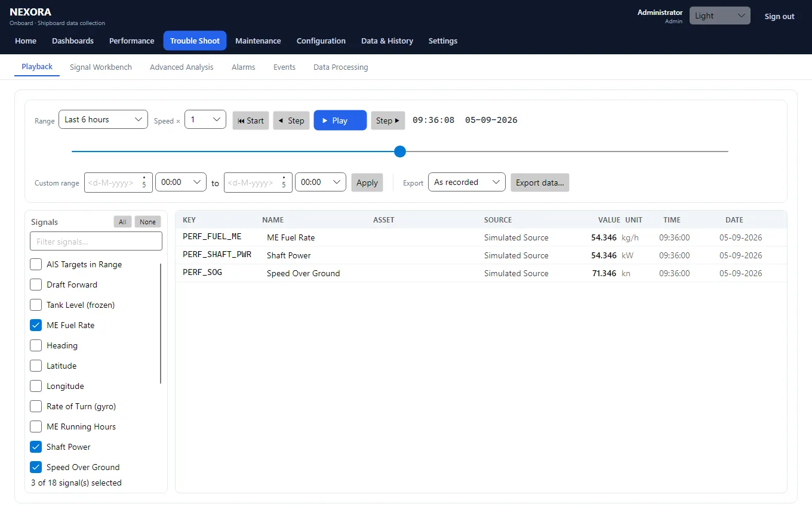Click the NAME column header

pos(273,220)
